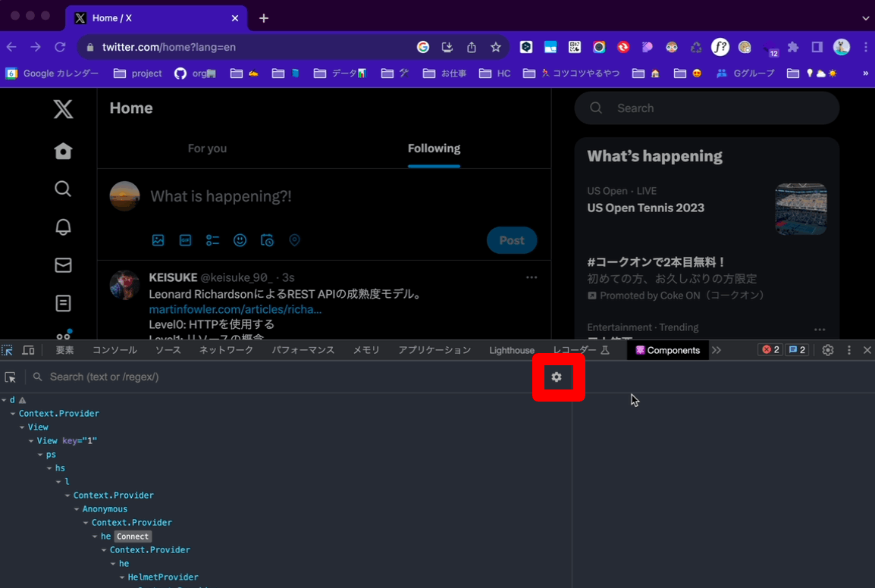Select the Following timeline tab

click(434, 149)
